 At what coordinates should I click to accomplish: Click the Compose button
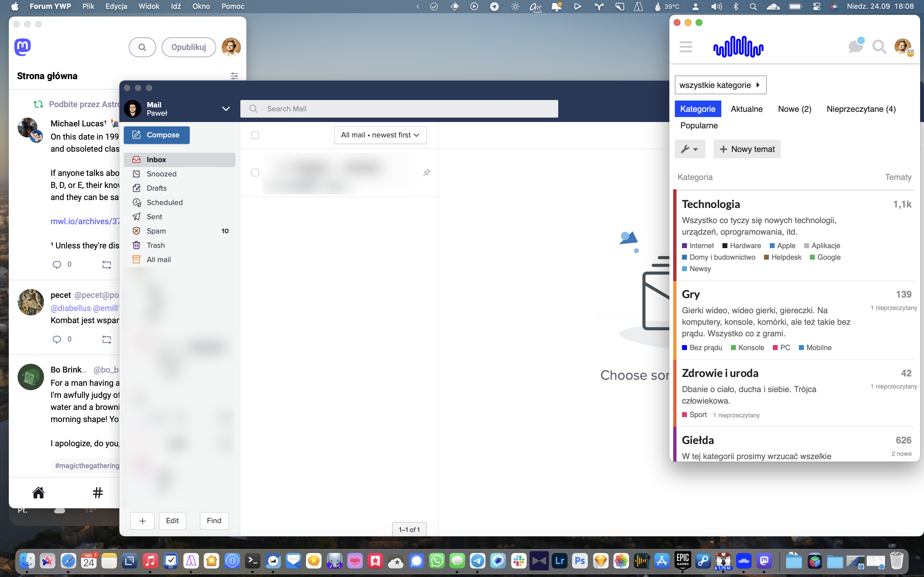[156, 135]
